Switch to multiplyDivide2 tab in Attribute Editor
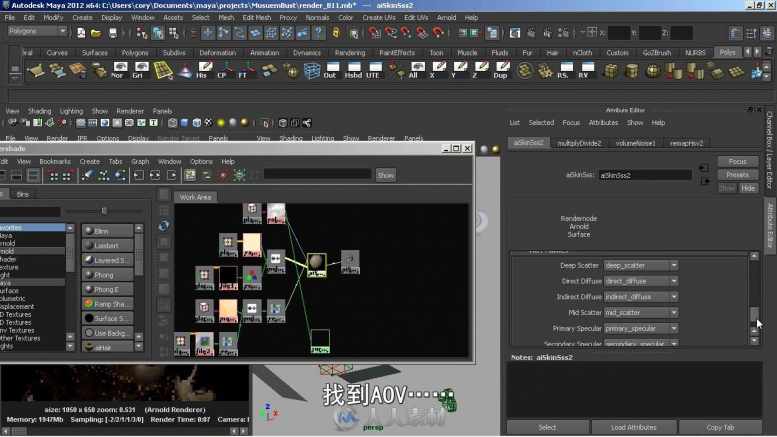Screen dimensions: 777x437 pyautogui.click(x=579, y=143)
